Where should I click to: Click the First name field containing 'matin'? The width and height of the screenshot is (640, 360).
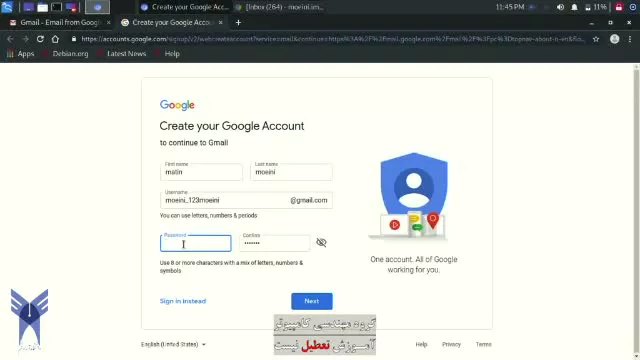[x=201, y=172]
